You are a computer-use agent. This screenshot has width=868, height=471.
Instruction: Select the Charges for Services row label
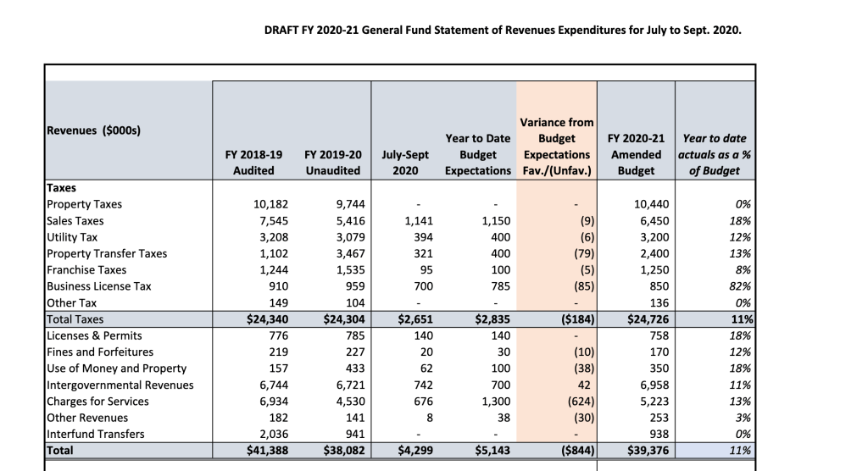pyautogui.click(x=98, y=402)
